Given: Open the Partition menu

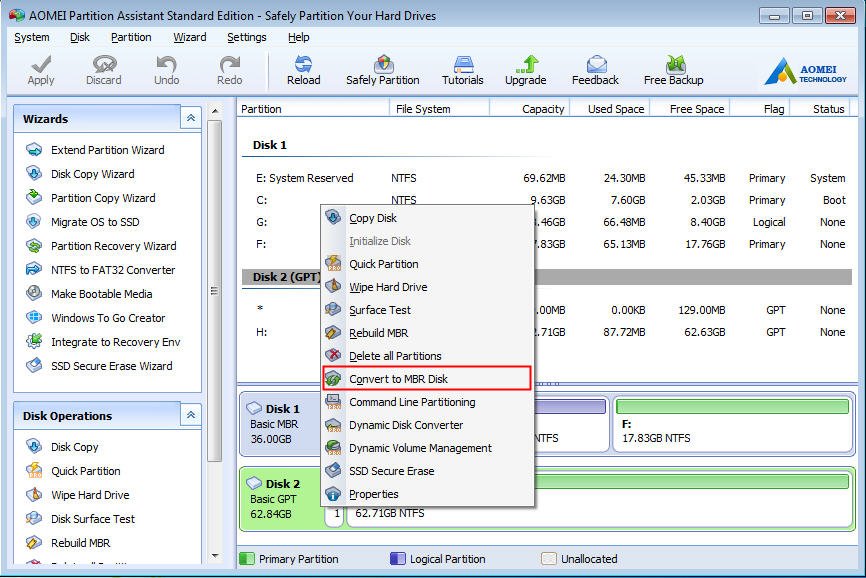Looking at the screenshot, I should (x=131, y=37).
